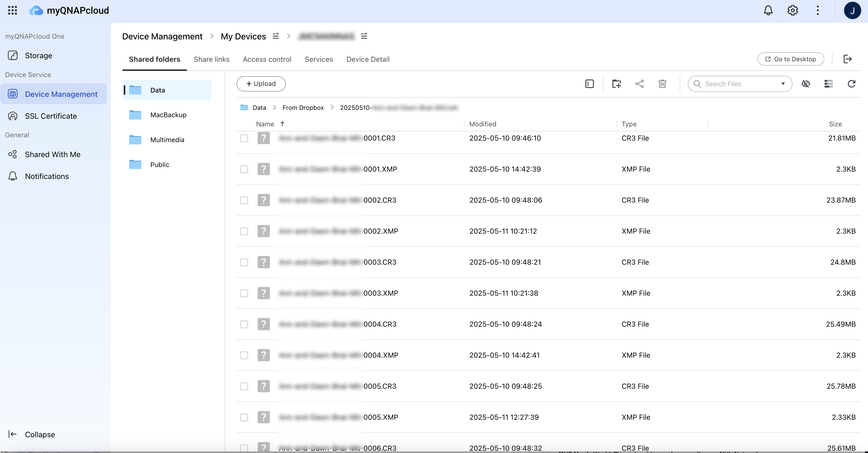Screen dimensions: 868x453
Task: Open the app launcher grid icon
Action: 12,10
